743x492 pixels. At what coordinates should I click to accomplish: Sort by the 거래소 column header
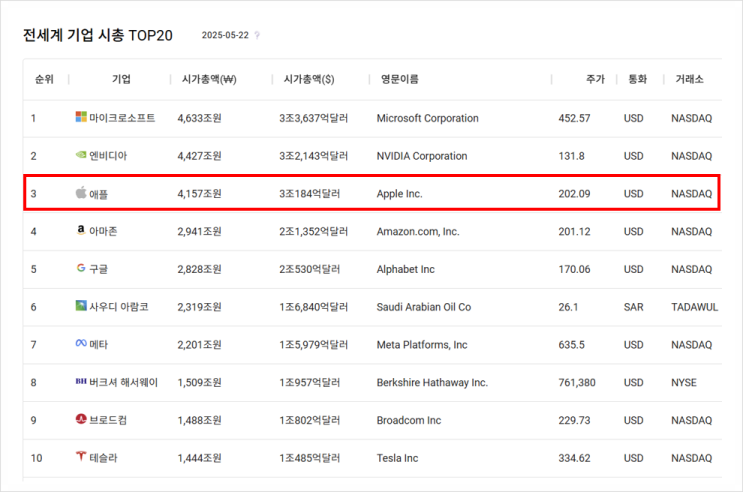[689, 79]
